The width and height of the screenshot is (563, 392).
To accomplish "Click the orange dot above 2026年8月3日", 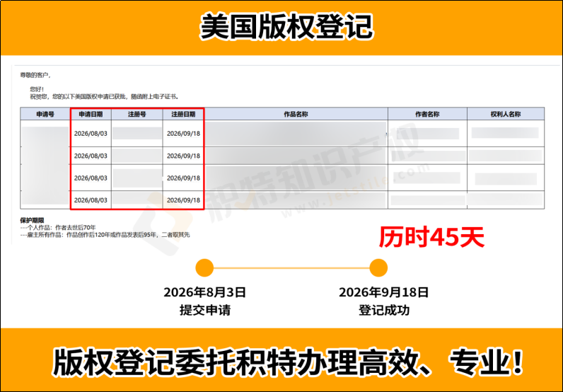I will (x=204, y=267).
